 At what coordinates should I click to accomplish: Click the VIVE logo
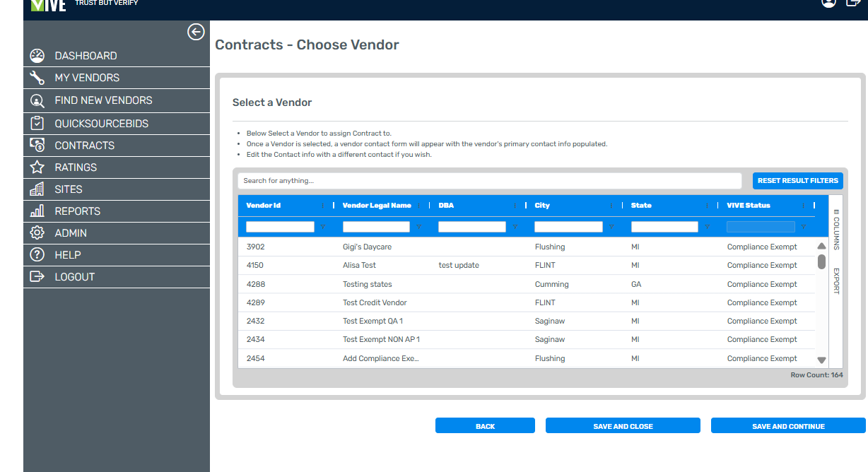(x=48, y=4)
